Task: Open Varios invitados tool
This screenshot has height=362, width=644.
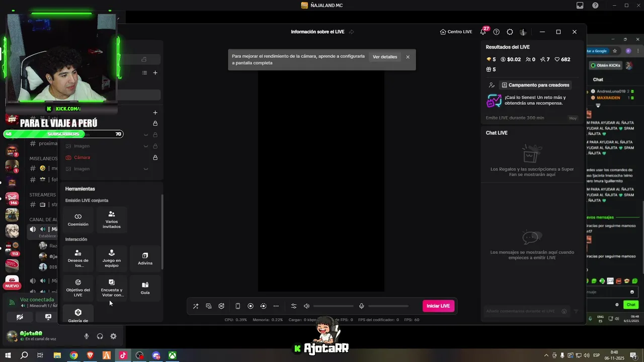Action: pyautogui.click(x=112, y=220)
